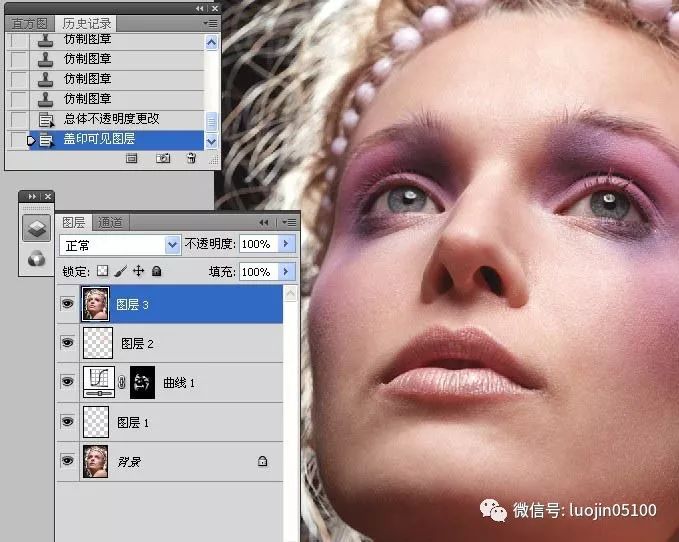The height and width of the screenshot is (542, 679).
Task: Select the 图层 1 layer name
Action: coord(133,423)
